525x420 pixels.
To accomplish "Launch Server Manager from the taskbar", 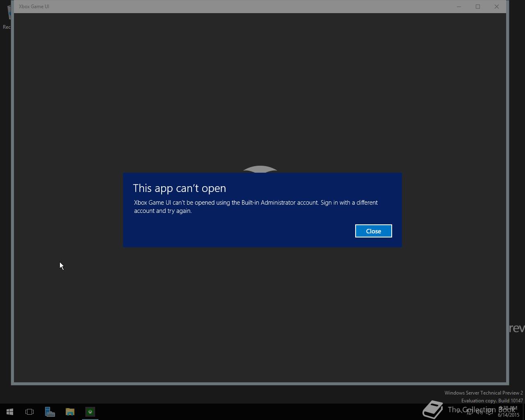I will pyautogui.click(x=50, y=412).
